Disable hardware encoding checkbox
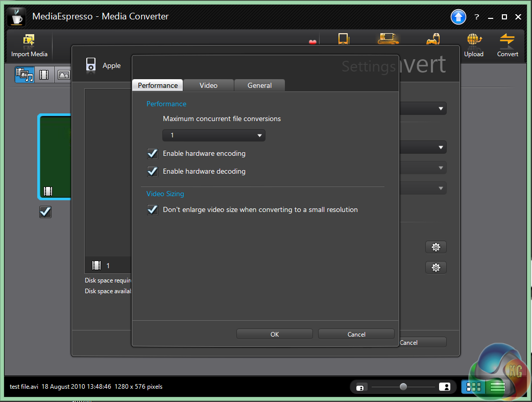This screenshot has height=402, width=532. [152, 153]
